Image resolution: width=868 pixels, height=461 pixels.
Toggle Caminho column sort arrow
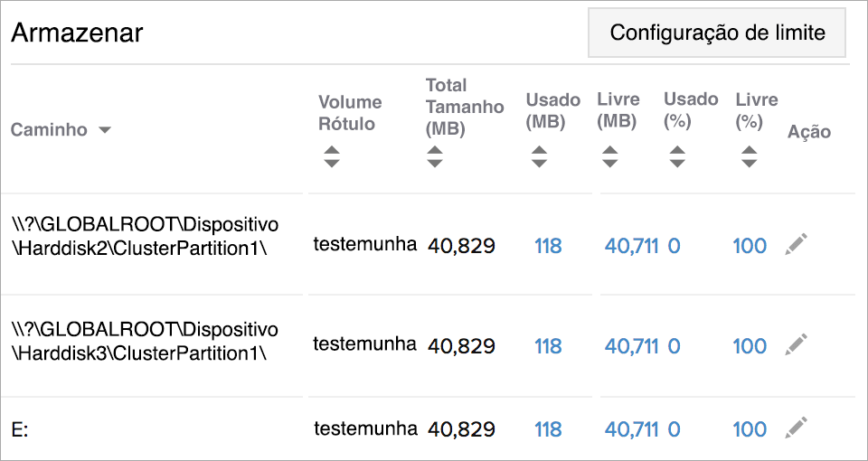coord(105,130)
